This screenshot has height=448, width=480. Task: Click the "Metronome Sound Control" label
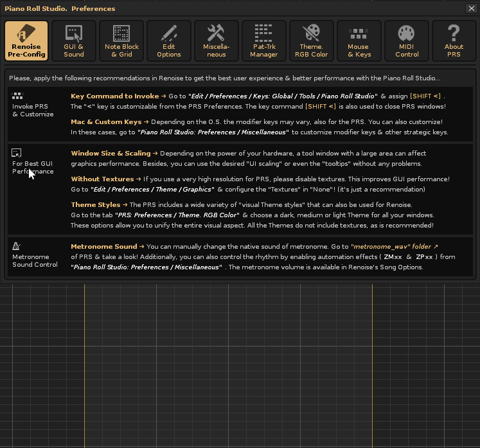pos(35,260)
